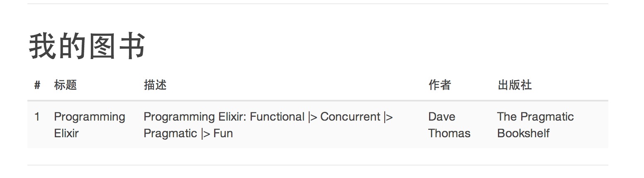
Task: Click the 我的图书 page heading
Action: tap(87, 46)
